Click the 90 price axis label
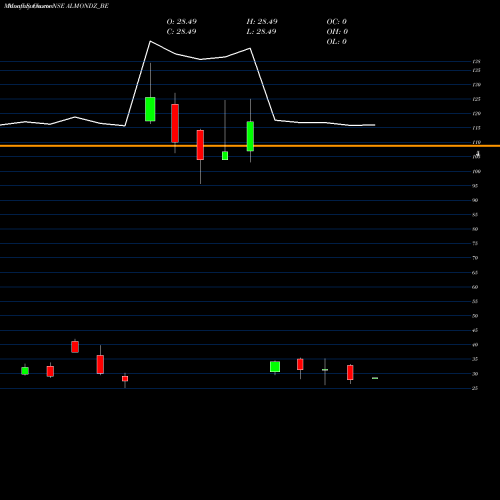 point(475,200)
